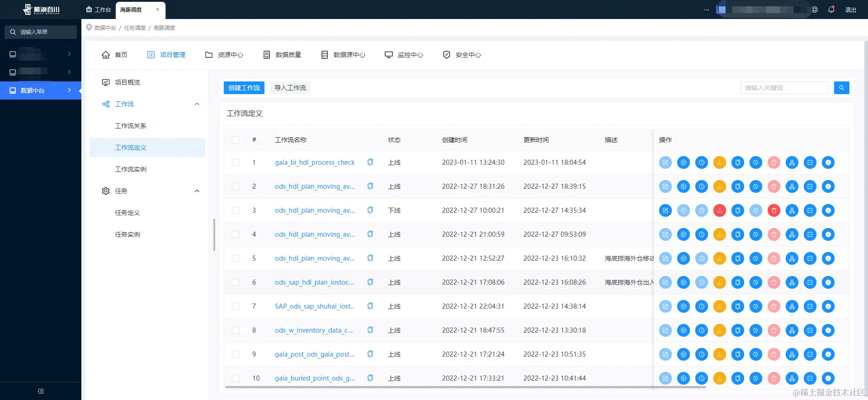Open the 资源中心 top menu
868x400 pixels.
coord(224,55)
